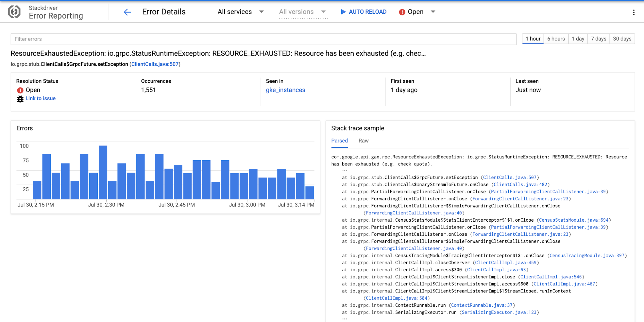Click Link to issue

tap(40, 98)
